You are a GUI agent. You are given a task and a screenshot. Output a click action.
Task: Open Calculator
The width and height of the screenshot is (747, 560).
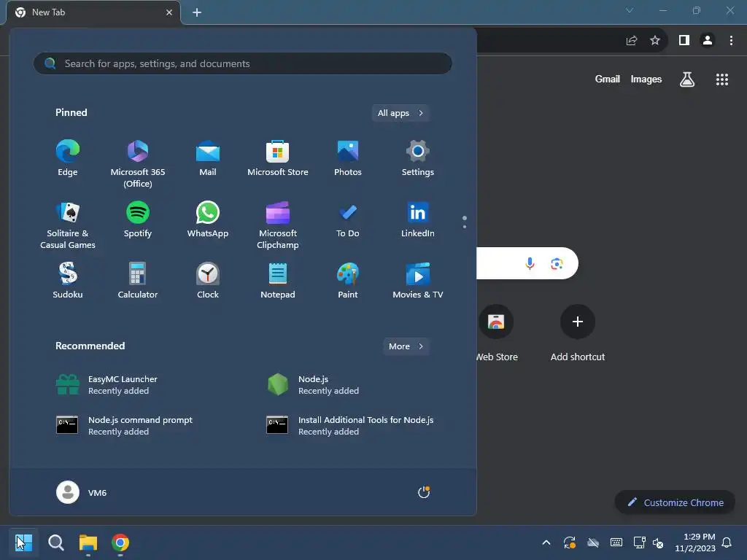[x=138, y=281]
